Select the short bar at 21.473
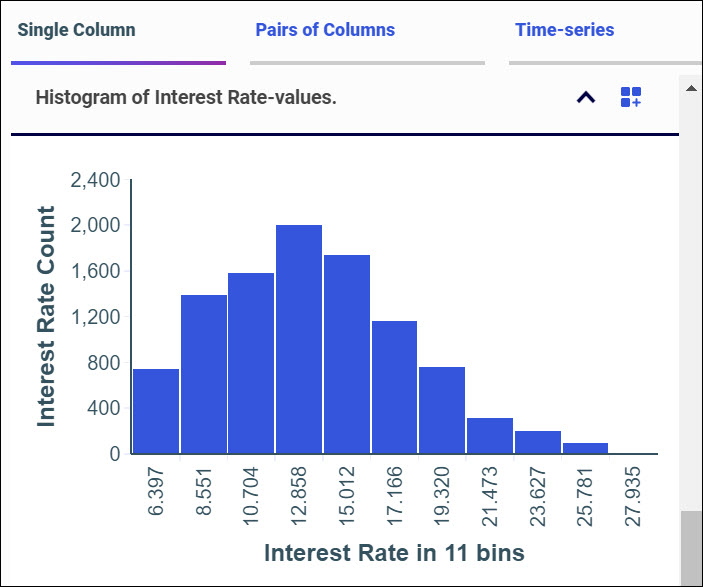Screen dimensions: 703x587 [x=490, y=437]
